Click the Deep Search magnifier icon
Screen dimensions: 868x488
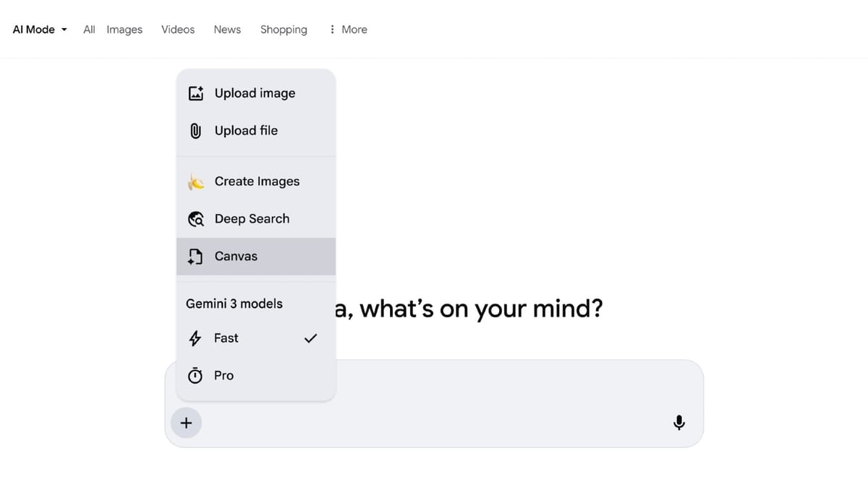coord(195,218)
